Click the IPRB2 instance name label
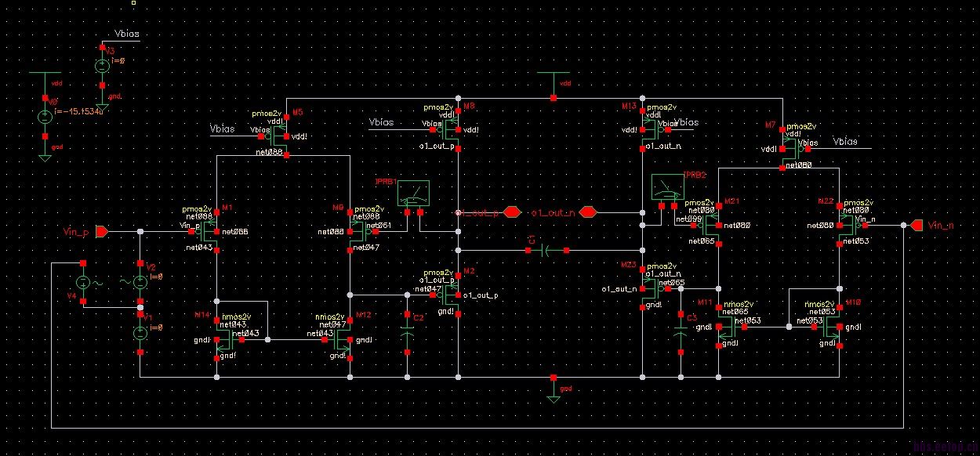 [x=695, y=174]
